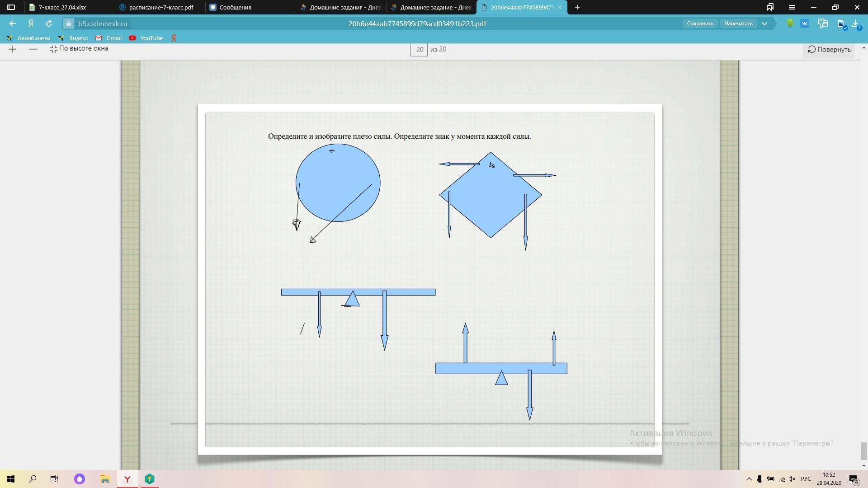Image resolution: width=868 pixels, height=488 pixels.
Task: Click the Сохранить button
Action: (700, 23)
